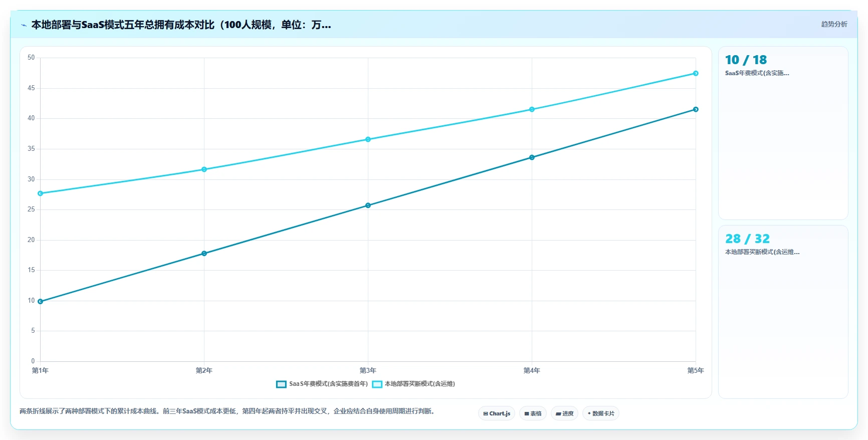
Task: Click the SaaS年费模式(含实施... card caption
Action: click(x=757, y=73)
